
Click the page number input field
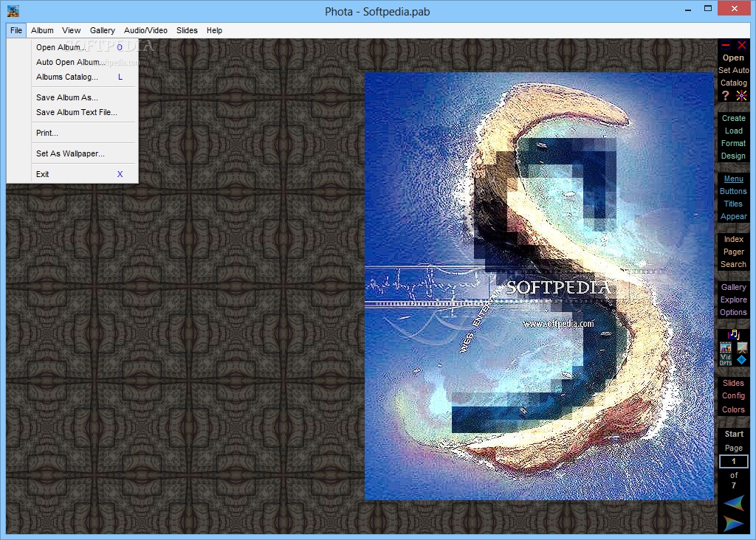click(733, 462)
